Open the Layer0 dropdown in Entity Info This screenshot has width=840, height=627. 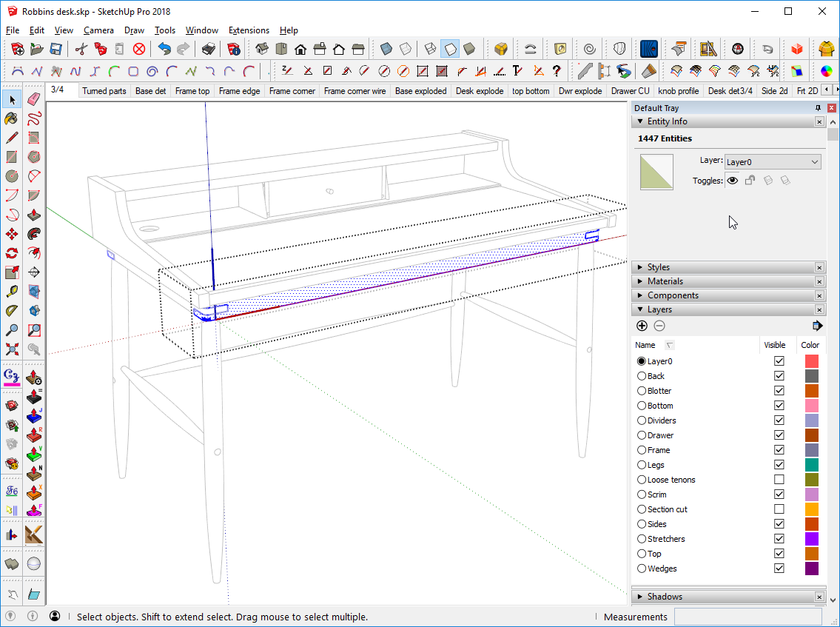[x=772, y=161]
